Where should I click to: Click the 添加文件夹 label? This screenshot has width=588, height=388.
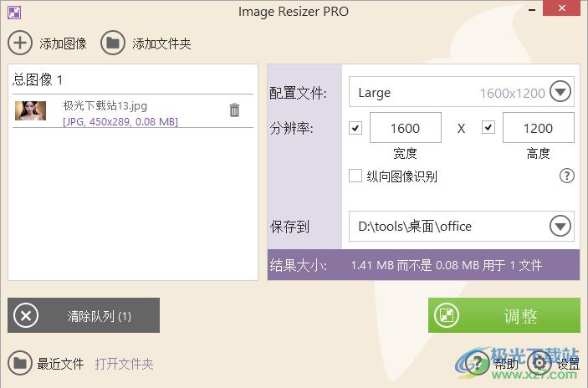pyautogui.click(x=161, y=43)
